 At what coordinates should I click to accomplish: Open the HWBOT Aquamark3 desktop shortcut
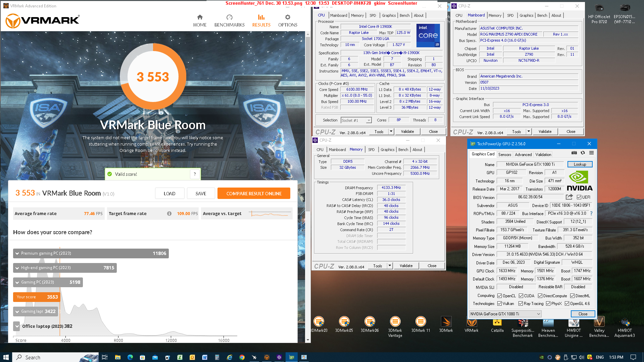625,327
